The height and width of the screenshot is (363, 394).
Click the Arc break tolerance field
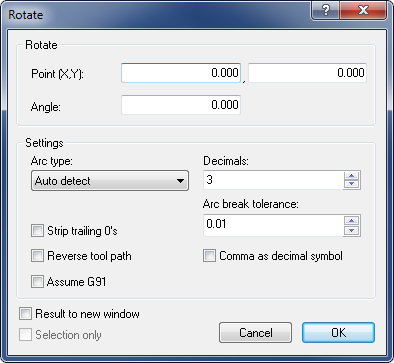[273, 225]
